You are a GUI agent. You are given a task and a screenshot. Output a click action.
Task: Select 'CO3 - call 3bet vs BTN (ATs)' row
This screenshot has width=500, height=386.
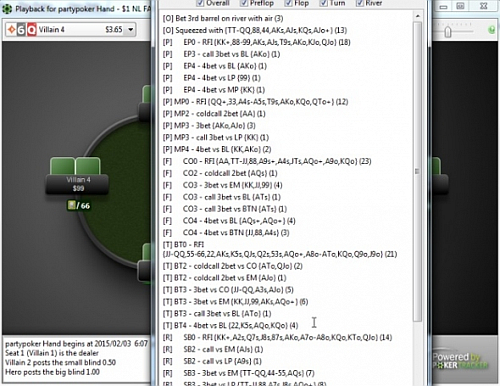(225, 209)
